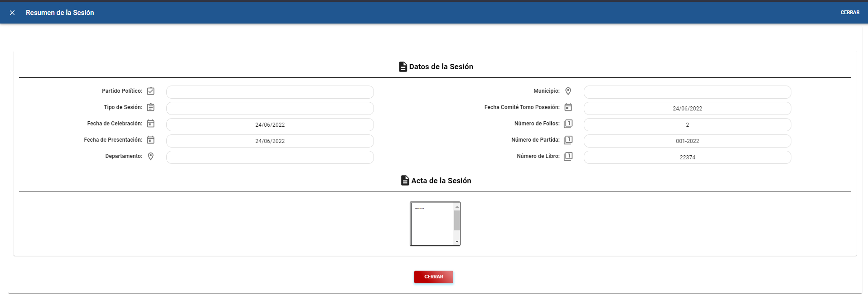Viewport: 868px width, 296px height.
Task: Click calendar icon for Fecha Comité Tomo Posesión
Action: [568, 107]
